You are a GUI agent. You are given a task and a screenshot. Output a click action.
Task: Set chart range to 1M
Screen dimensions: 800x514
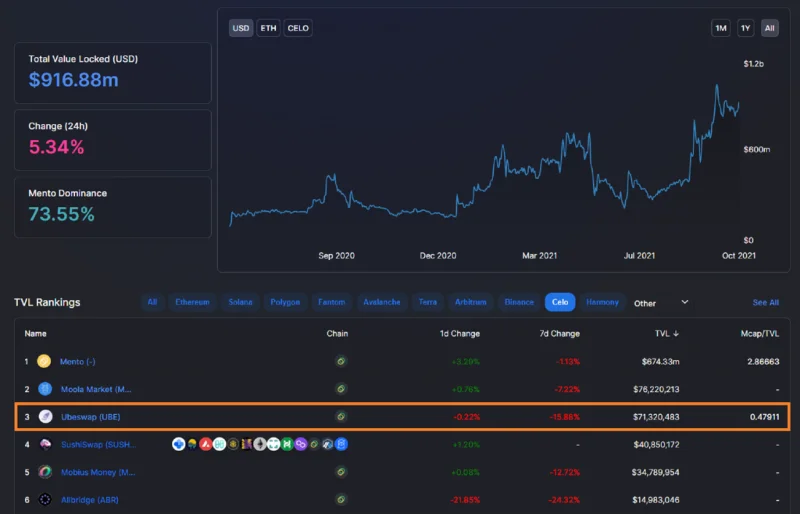coord(721,28)
